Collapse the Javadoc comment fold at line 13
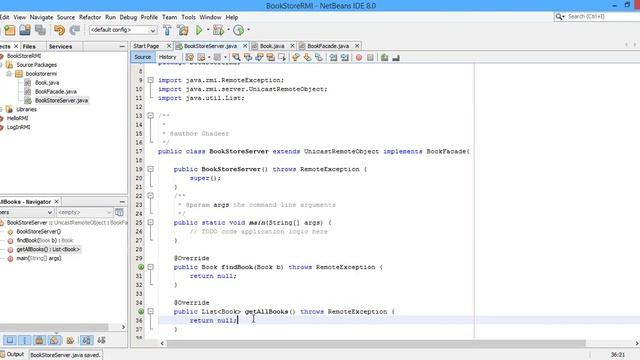The image size is (640, 360). tap(151, 116)
